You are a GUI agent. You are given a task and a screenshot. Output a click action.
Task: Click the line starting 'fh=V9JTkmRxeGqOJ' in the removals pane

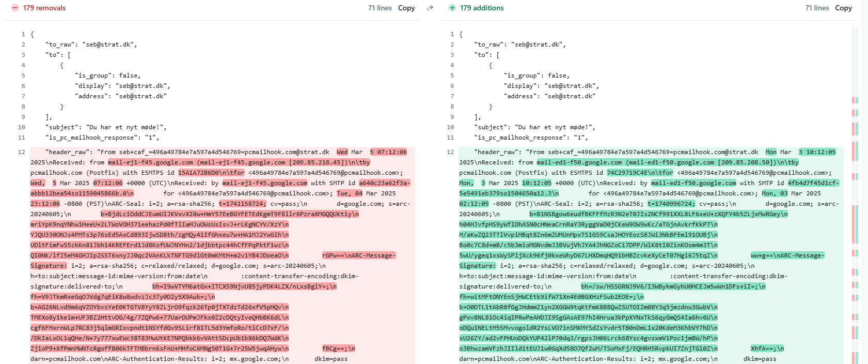coord(122,297)
